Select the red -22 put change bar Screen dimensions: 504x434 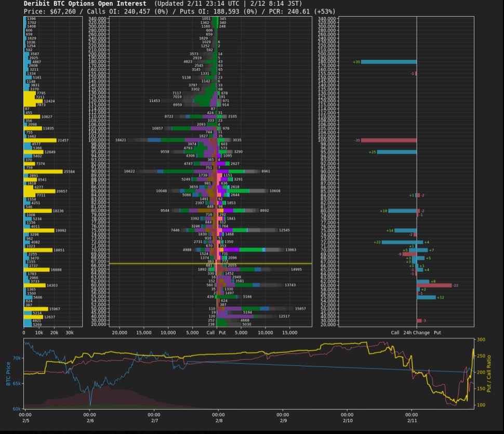pyautogui.click(x=434, y=285)
